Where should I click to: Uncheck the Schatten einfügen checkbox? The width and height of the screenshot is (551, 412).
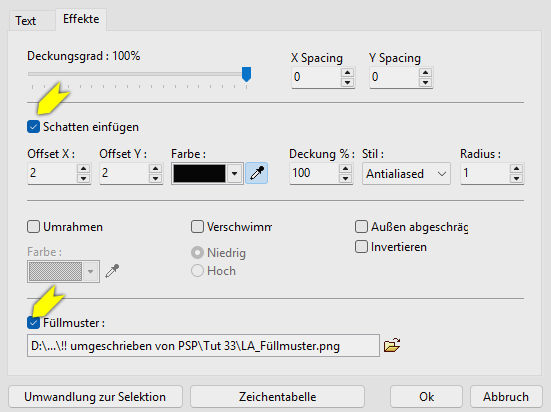pyautogui.click(x=33, y=127)
